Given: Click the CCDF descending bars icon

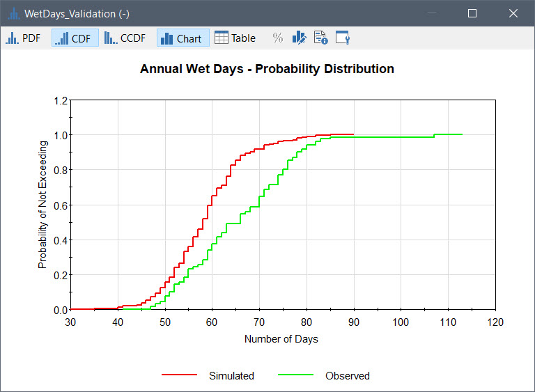Looking at the screenshot, I should pyautogui.click(x=111, y=38).
